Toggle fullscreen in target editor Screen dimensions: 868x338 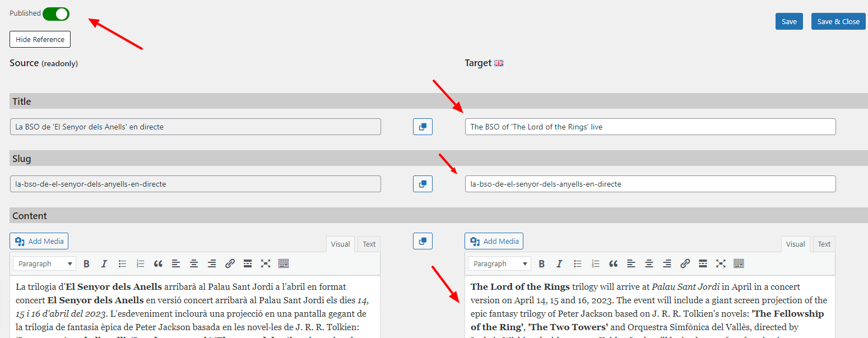[721, 263]
